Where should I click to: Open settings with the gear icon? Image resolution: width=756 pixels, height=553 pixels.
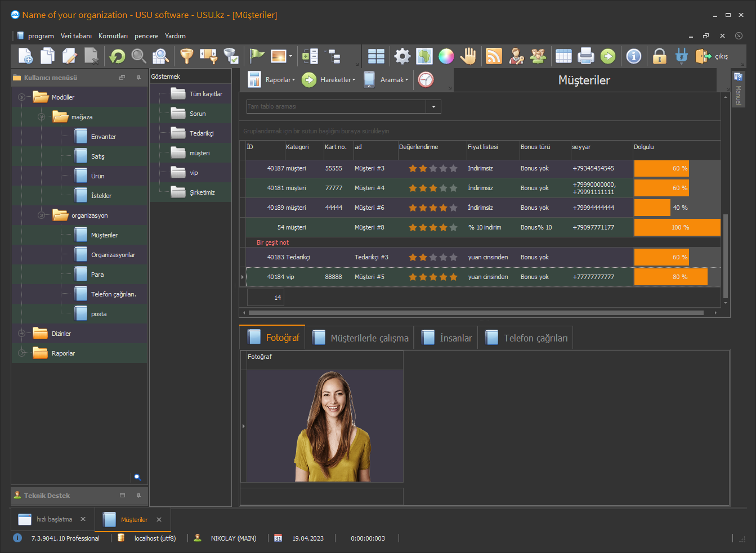coord(402,56)
